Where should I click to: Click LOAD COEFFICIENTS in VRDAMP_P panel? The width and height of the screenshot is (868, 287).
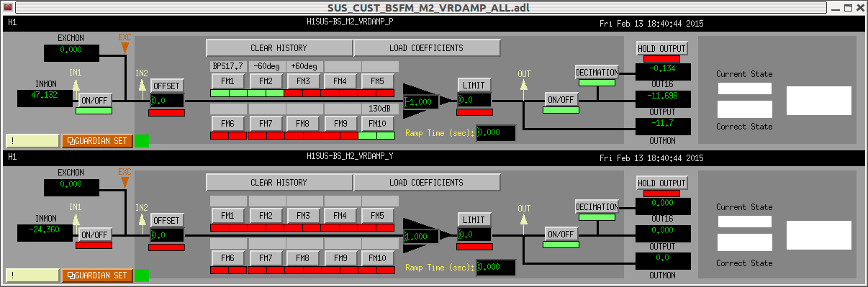(x=427, y=48)
